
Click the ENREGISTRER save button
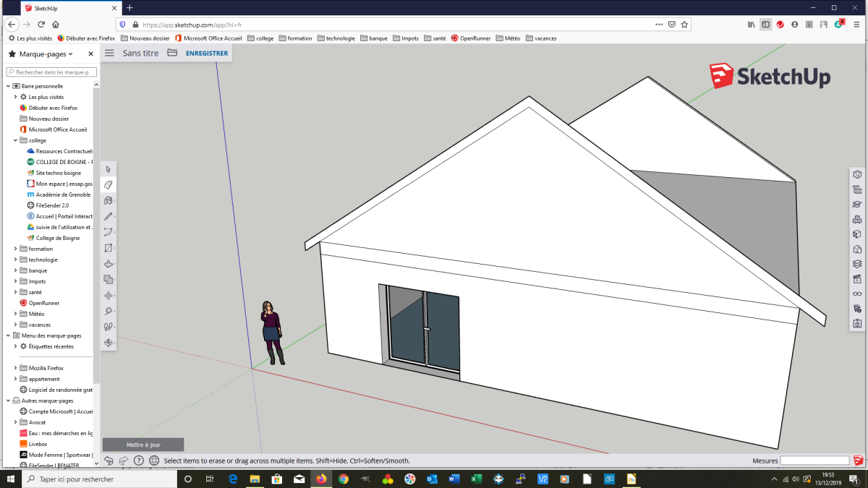coord(206,53)
